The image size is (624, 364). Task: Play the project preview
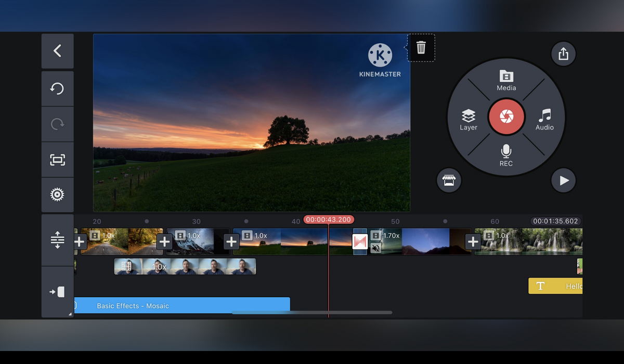564,180
